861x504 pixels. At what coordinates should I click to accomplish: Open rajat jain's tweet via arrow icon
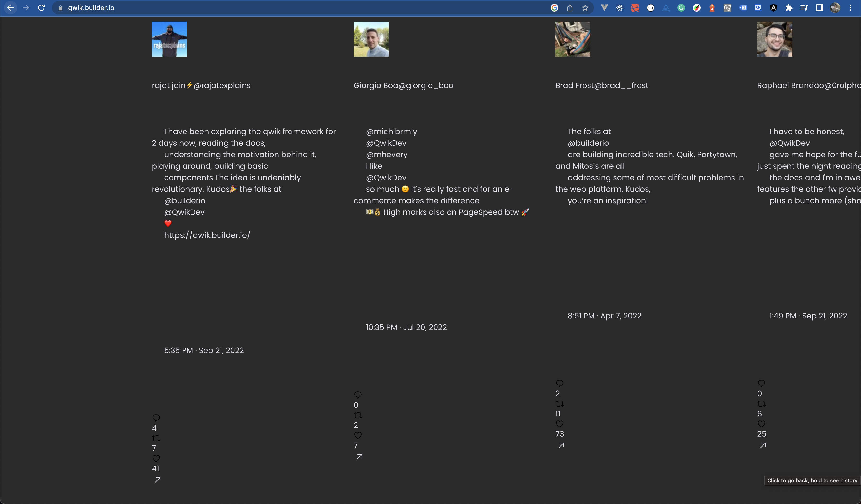[x=158, y=480]
